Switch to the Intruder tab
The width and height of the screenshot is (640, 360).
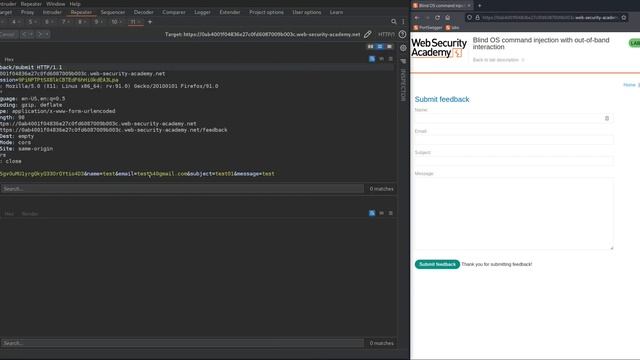pos(52,12)
